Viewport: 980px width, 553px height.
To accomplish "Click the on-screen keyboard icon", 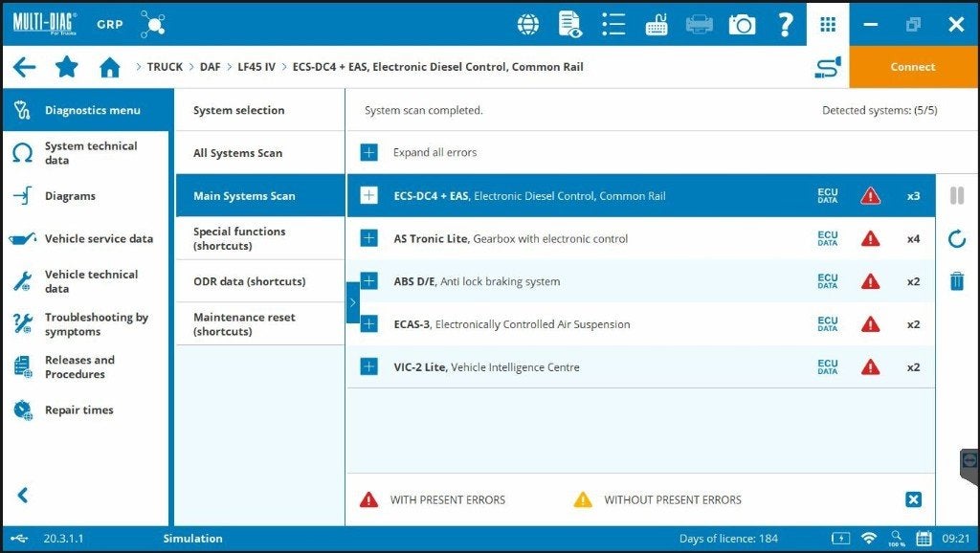I will [657, 24].
